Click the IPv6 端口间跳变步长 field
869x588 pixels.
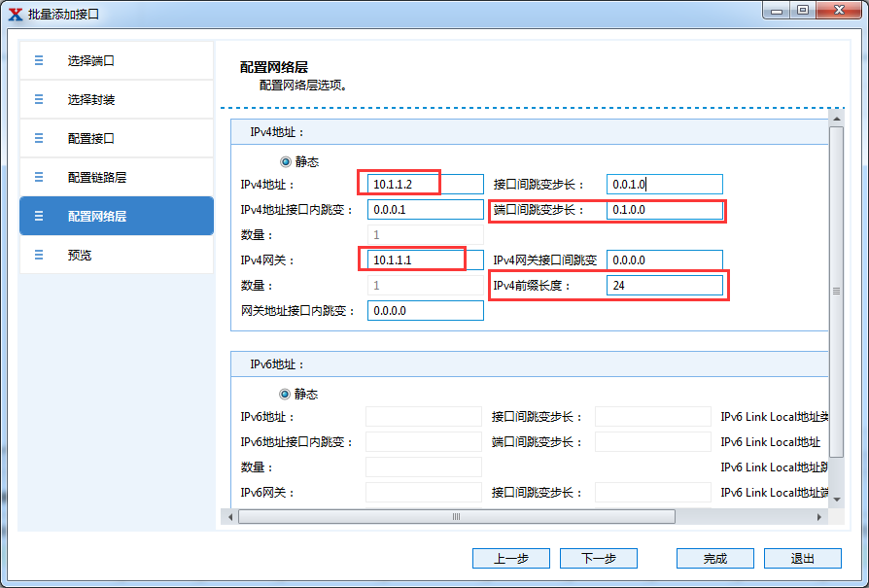pyautogui.click(x=653, y=441)
